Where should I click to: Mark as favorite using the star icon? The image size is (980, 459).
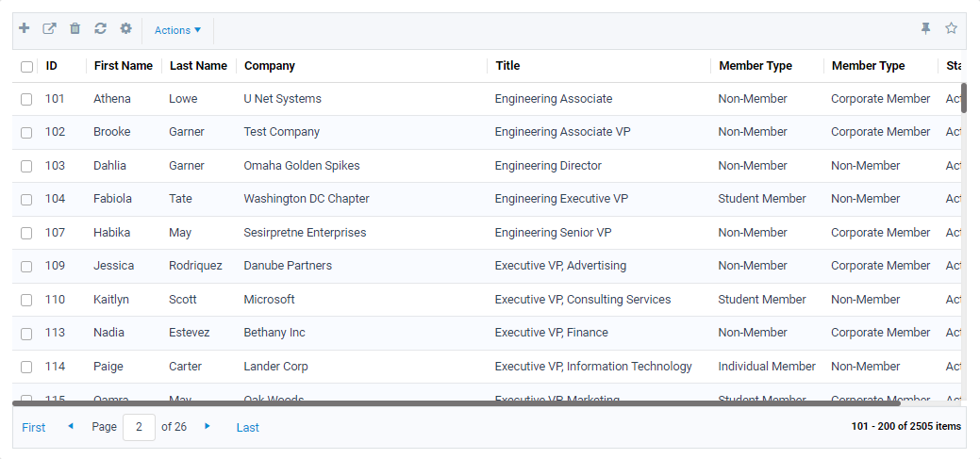[951, 29]
